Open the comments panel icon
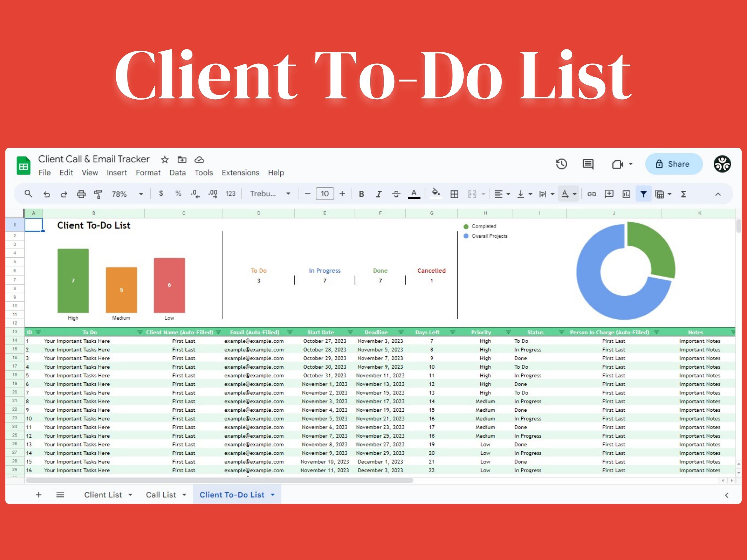This screenshot has width=747, height=560. pyautogui.click(x=588, y=164)
